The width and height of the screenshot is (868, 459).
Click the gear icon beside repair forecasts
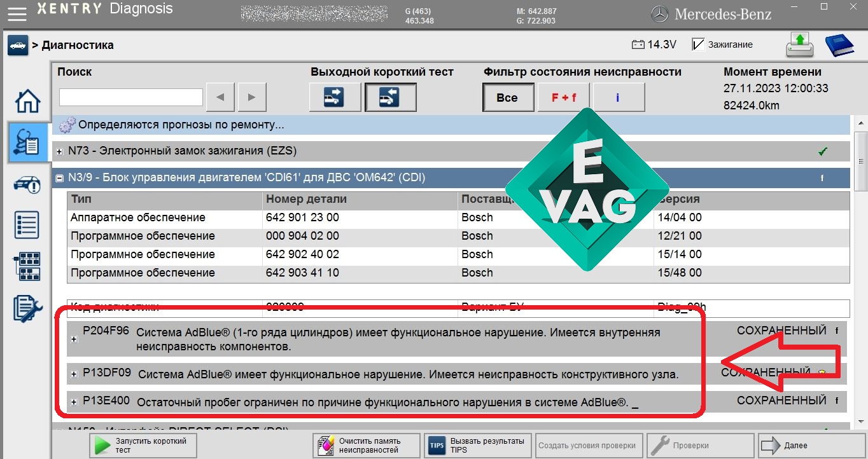click(x=67, y=125)
